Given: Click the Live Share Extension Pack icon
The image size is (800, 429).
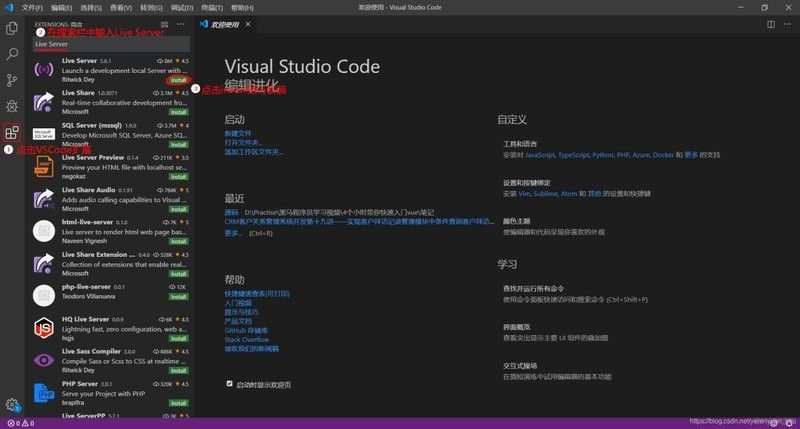Looking at the screenshot, I should coord(44,264).
